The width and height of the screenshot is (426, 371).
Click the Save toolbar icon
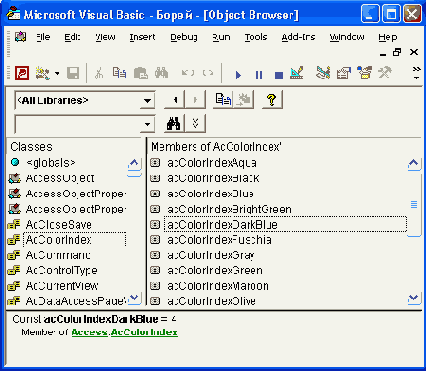[x=73, y=73]
